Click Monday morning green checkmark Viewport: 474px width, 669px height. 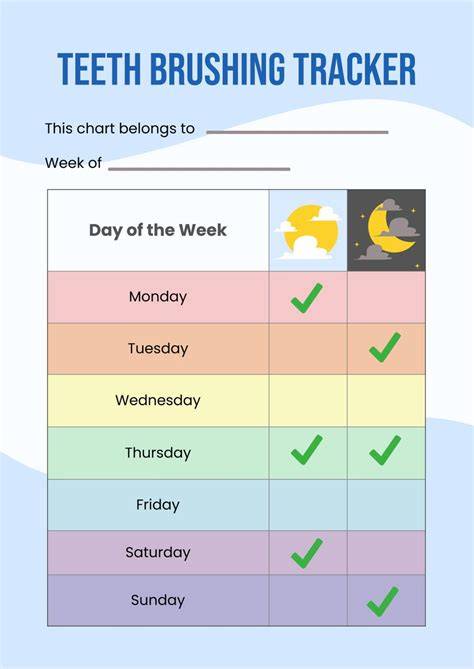pos(307,298)
